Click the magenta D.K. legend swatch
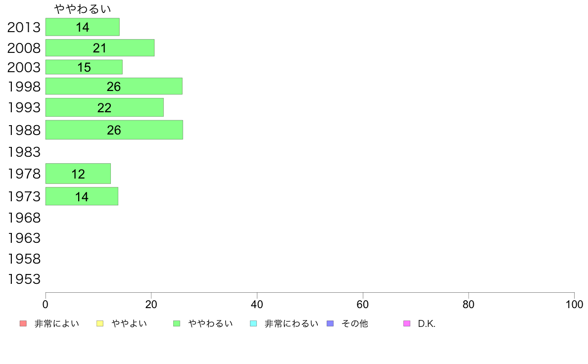Image resolution: width=588 pixels, height=364 pixels. [407, 323]
